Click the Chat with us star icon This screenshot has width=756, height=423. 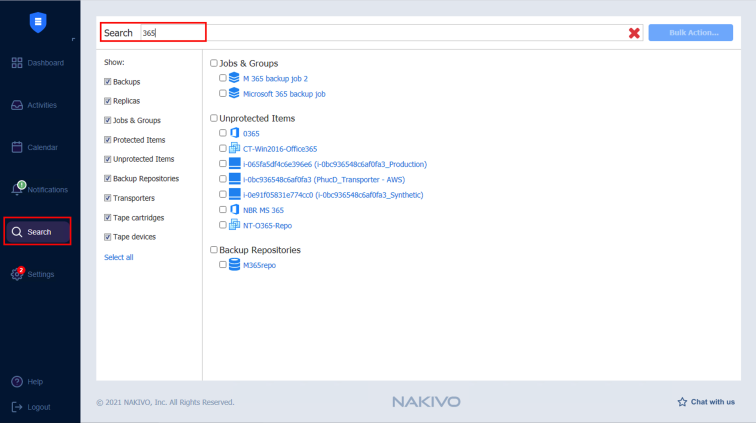tap(682, 402)
